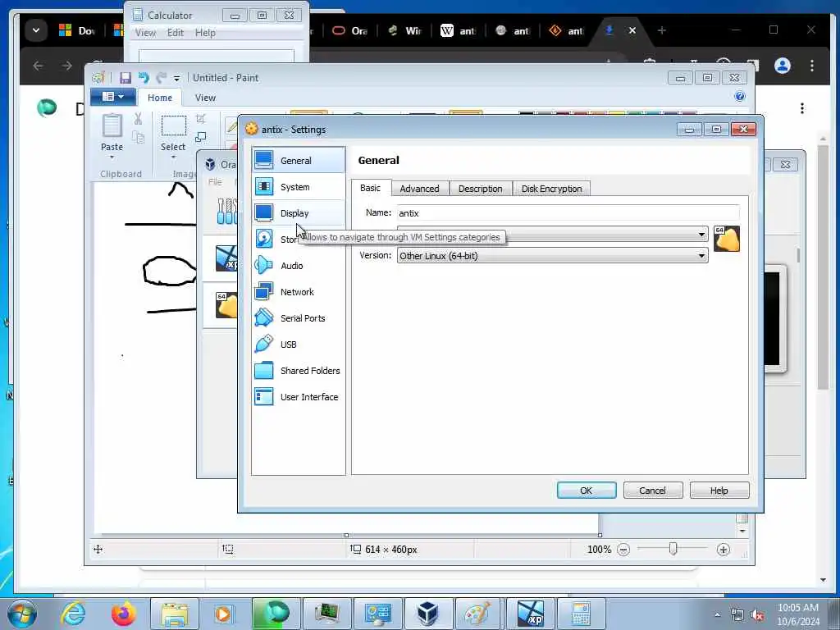Open the Paint Home ribbon tab

pyautogui.click(x=160, y=98)
